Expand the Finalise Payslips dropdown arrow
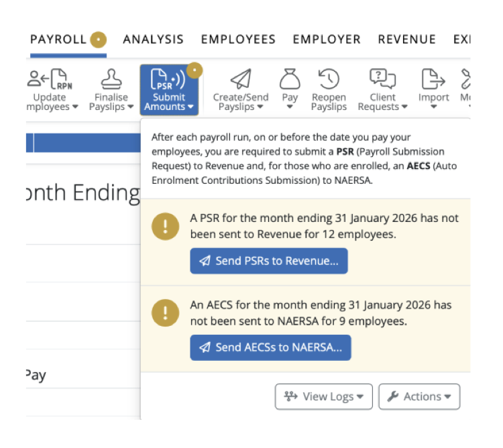This screenshot has width=503, height=448. click(x=130, y=107)
